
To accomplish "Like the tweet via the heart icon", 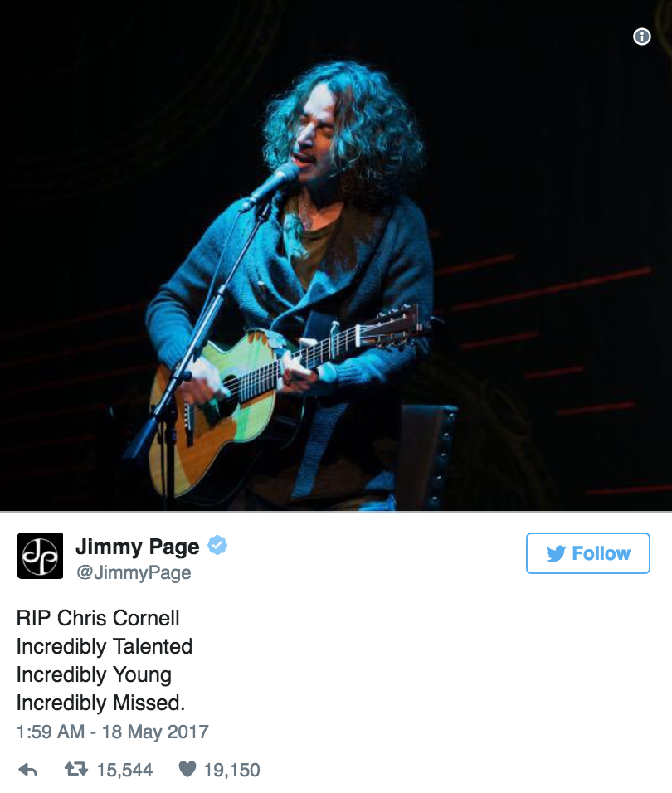I will [x=187, y=769].
